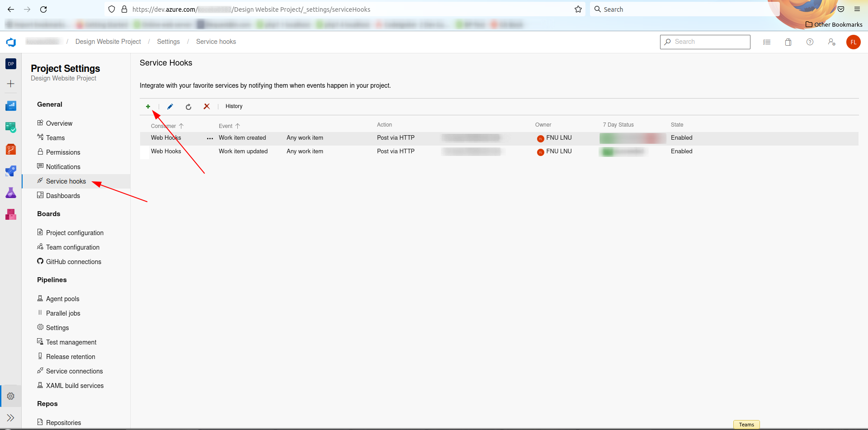Open Artifacts icon in left rail
Screen dimensions: 868x430
11,214
